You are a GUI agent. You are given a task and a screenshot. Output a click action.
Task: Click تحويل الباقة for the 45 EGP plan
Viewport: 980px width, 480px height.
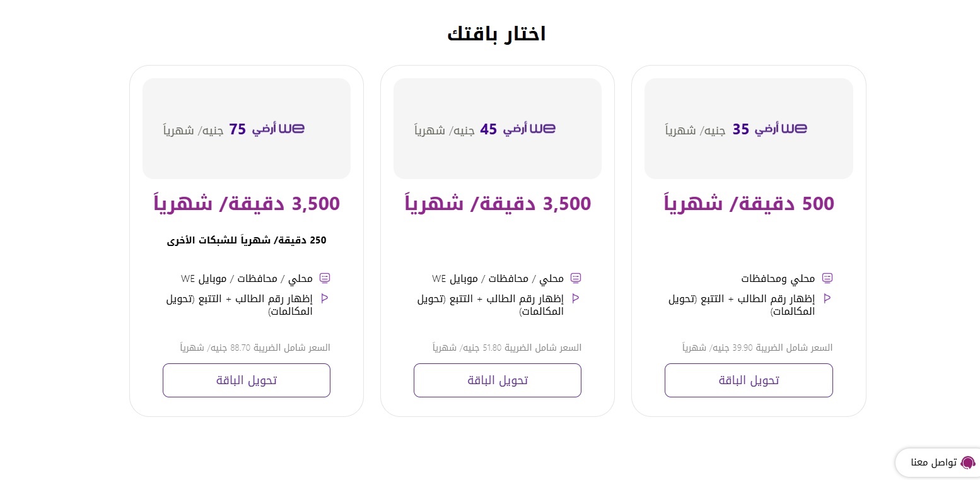click(498, 380)
